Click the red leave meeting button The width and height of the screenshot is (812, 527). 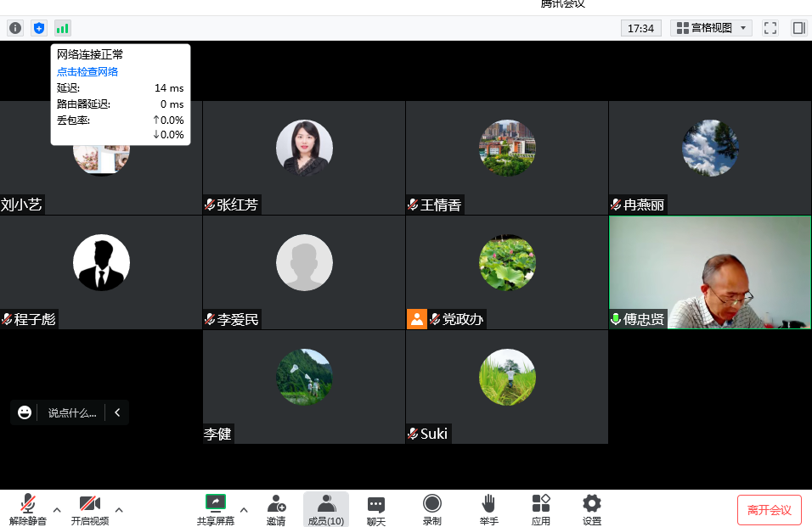[769, 510]
